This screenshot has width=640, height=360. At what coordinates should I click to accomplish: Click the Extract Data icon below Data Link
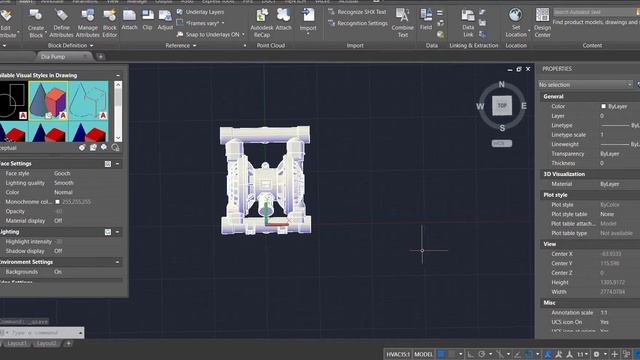tap(482, 34)
